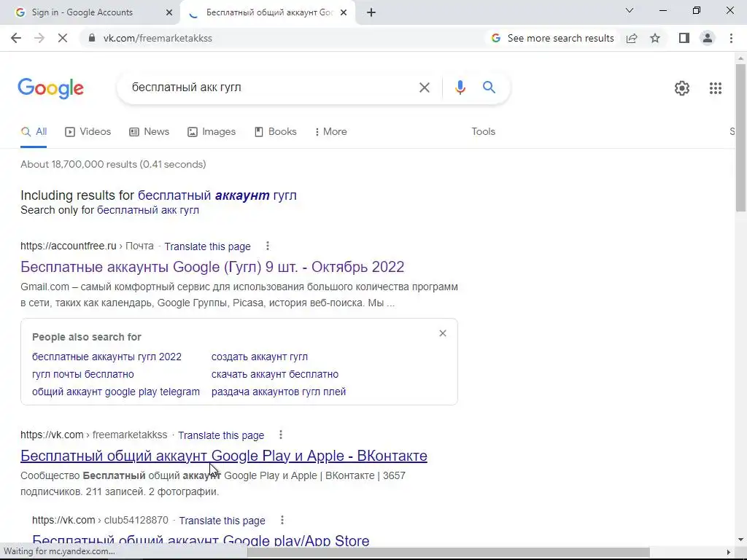
Task: Open a new tab with plus button
Action: (371, 12)
